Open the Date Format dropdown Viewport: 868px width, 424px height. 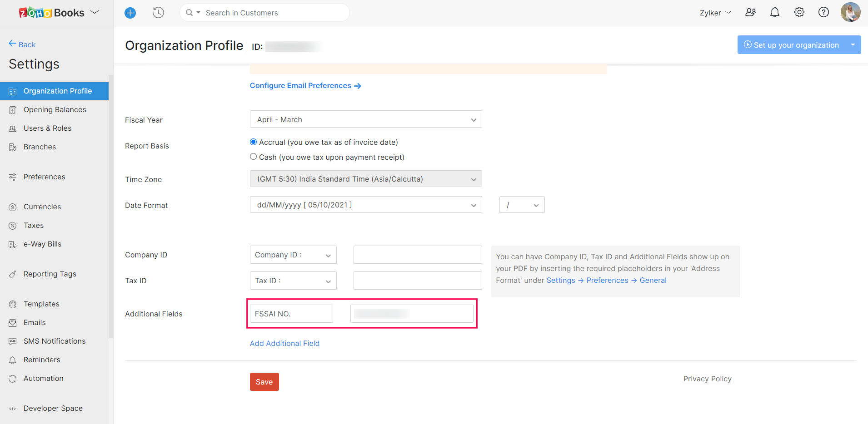pyautogui.click(x=365, y=205)
